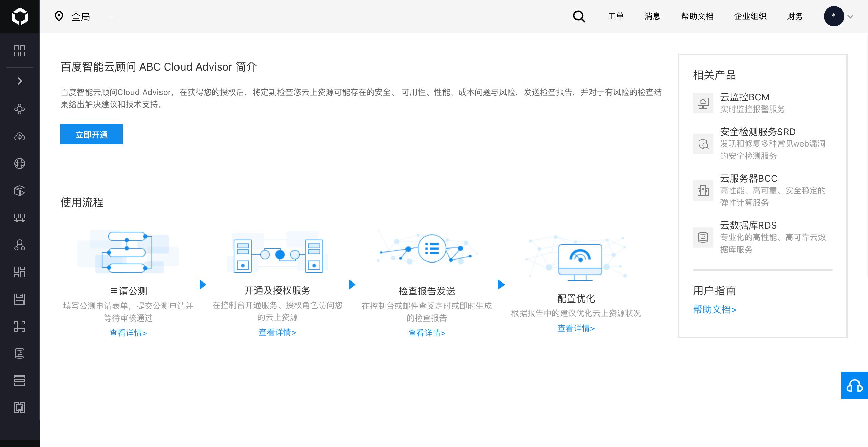Click the 配置优化 monitor illustration

(x=576, y=258)
